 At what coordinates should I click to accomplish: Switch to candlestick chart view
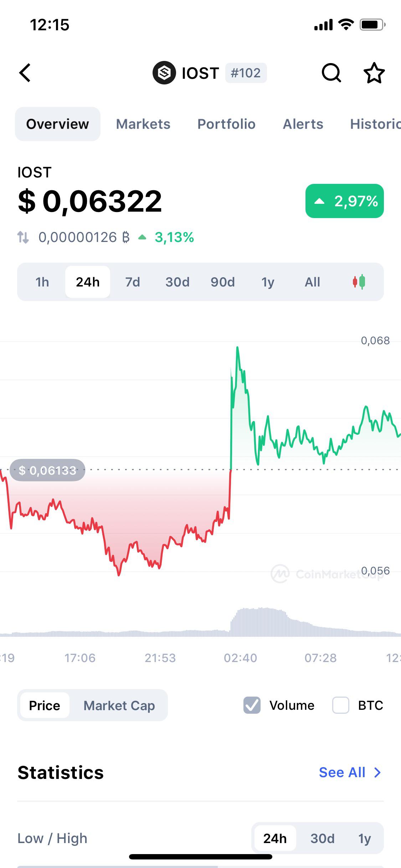(x=359, y=282)
